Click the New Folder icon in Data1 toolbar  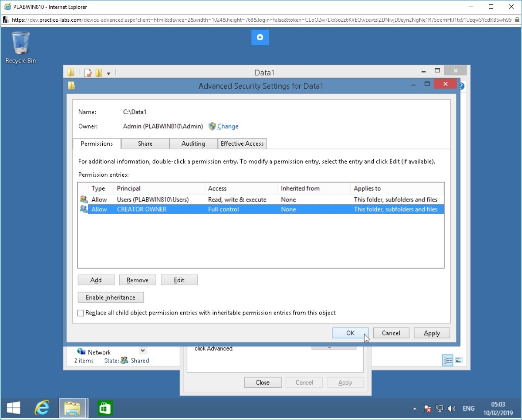(x=99, y=73)
